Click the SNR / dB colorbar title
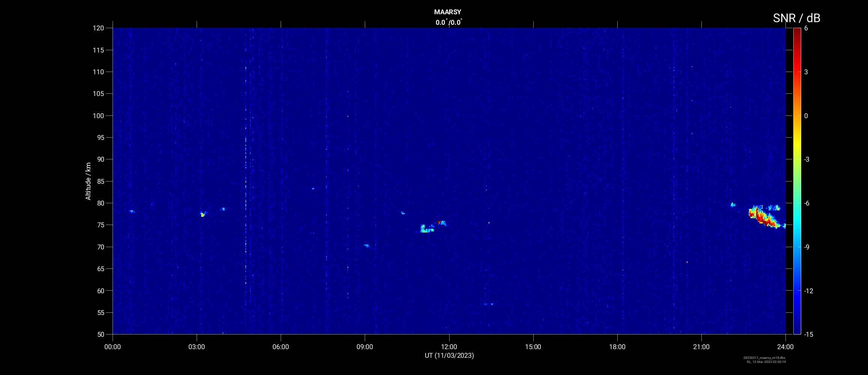 pyautogui.click(x=796, y=18)
